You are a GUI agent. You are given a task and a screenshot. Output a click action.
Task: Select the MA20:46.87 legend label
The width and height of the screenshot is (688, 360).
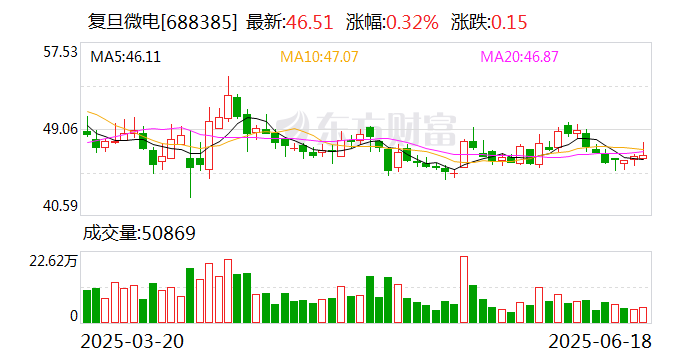[x=519, y=57]
